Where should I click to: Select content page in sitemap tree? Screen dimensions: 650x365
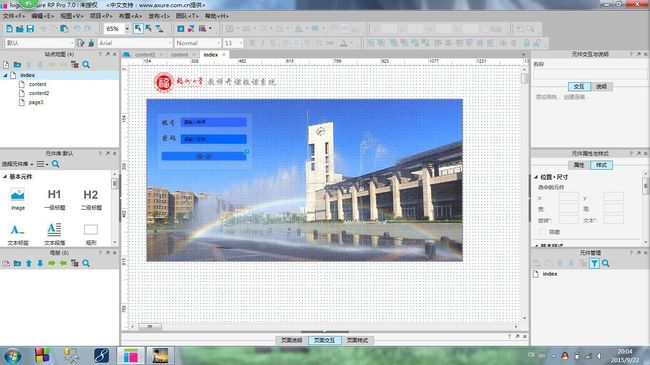[37, 84]
